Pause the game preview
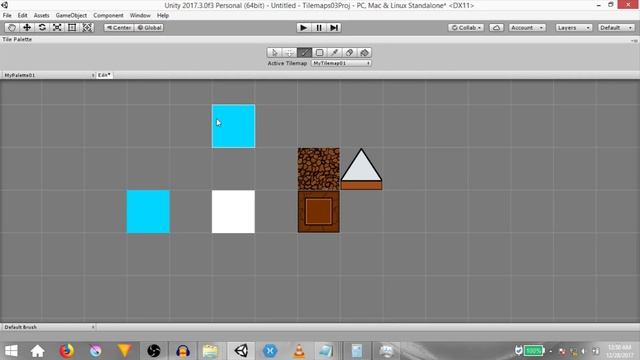Screen dimensions: 640x360 (319, 28)
